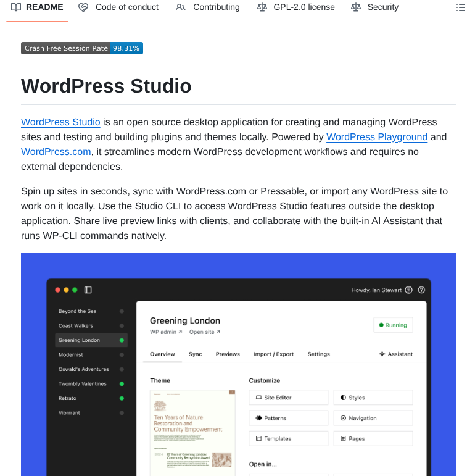The height and width of the screenshot is (476, 475).
Task: Click the people icon beside Contributing
Action: [x=181, y=7]
